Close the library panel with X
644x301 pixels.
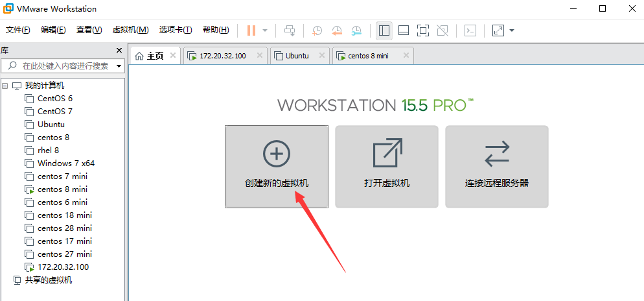click(119, 51)
